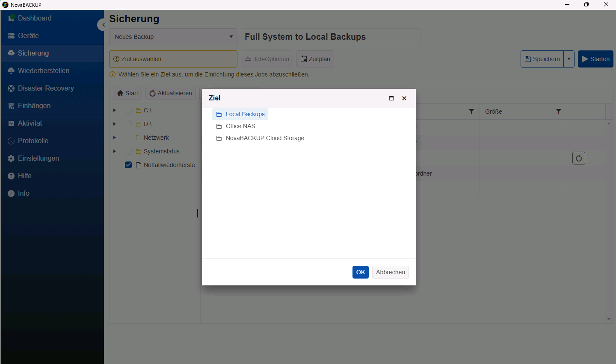Click the job name field Full System to Local Backups
This screenshot has width=616, height=364.
point(331,37)
